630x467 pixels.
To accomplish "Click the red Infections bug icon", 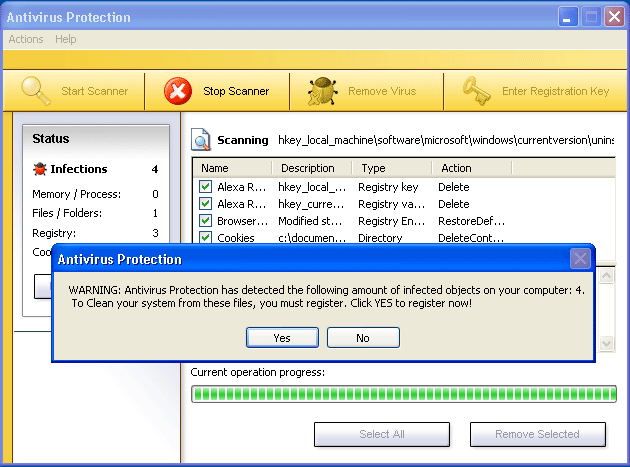I will [x=39, y=169].
